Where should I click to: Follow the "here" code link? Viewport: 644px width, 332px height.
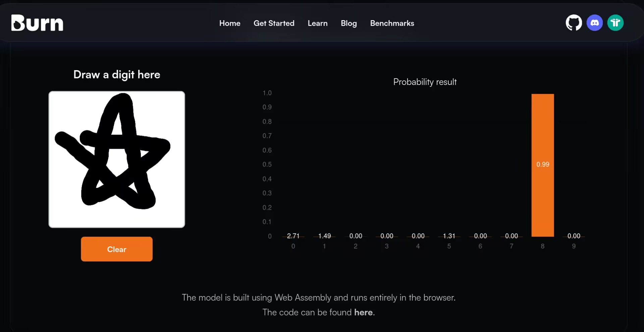363,312
